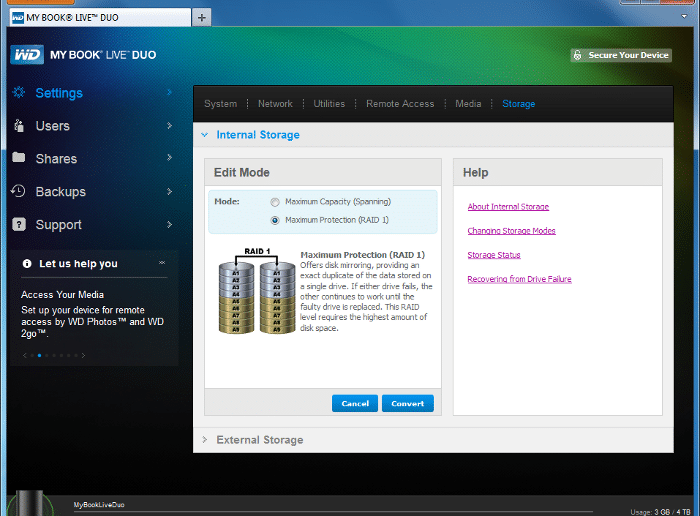Click the Edit Mode panel heading
Image resolution: width=700 pixels, height=516 pixels.
(x=242, y=172)
